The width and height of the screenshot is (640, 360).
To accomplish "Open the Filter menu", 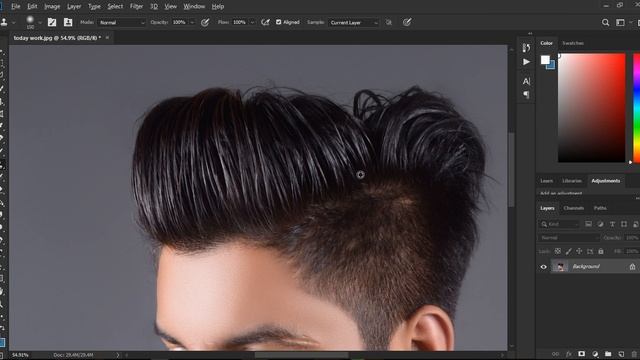I will 136,7.
